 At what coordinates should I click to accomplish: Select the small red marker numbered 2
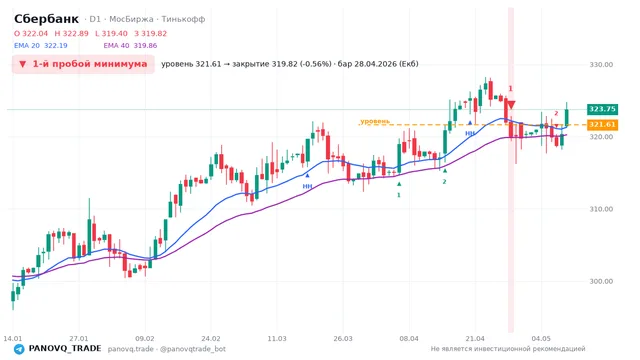point(556,126)
